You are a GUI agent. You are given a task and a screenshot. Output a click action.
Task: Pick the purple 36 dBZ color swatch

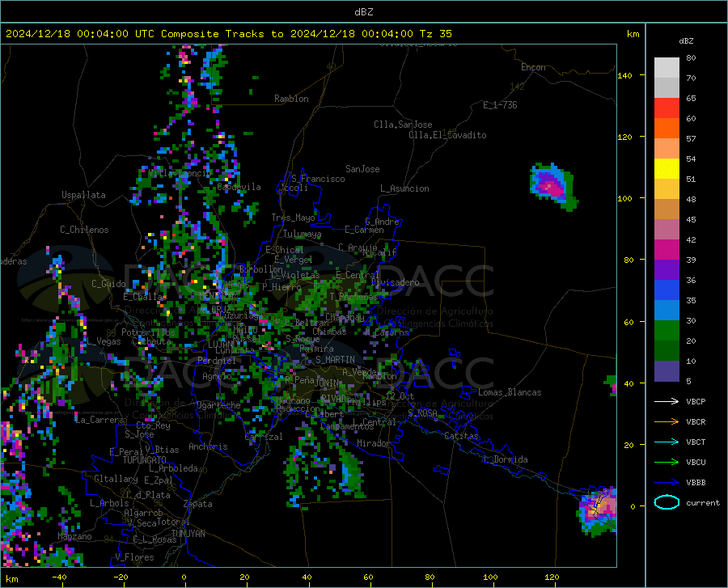click(667, 270)
